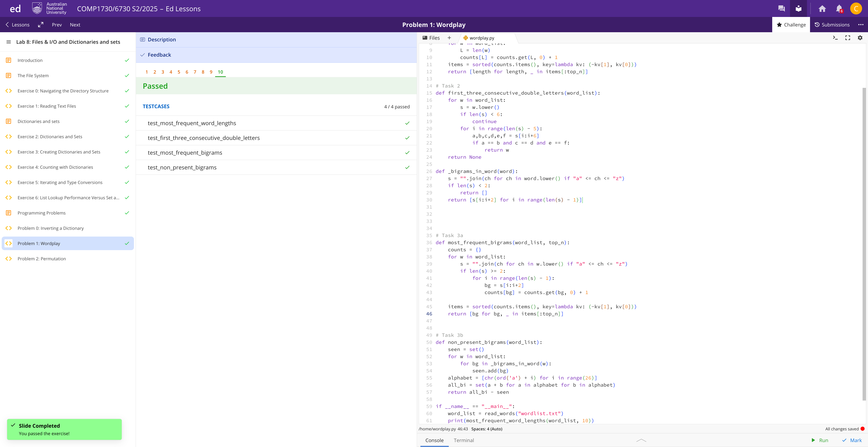Click the Australian National University crest
Screen dimensions: 868x447
[x=37, y=8]
